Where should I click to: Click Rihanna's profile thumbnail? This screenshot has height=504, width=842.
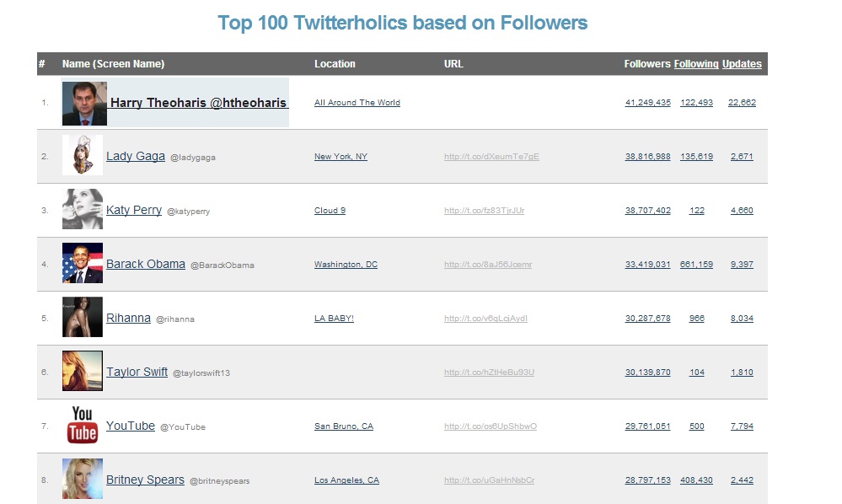tap(83, 318)
